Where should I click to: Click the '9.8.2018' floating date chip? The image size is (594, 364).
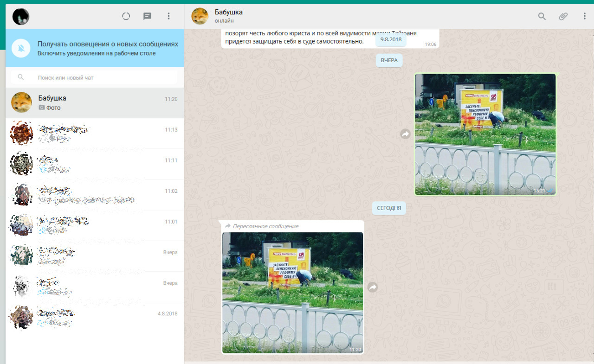click(x=391, y=39)
